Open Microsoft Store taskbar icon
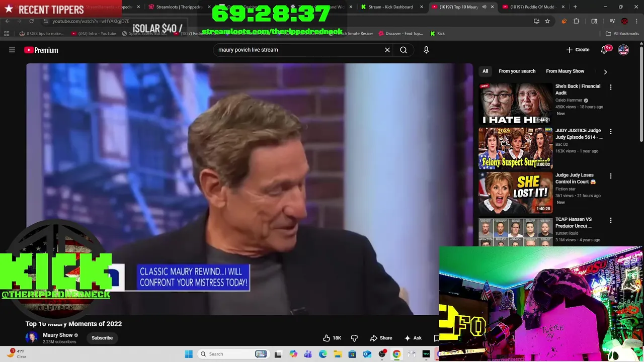 (352, 354)
